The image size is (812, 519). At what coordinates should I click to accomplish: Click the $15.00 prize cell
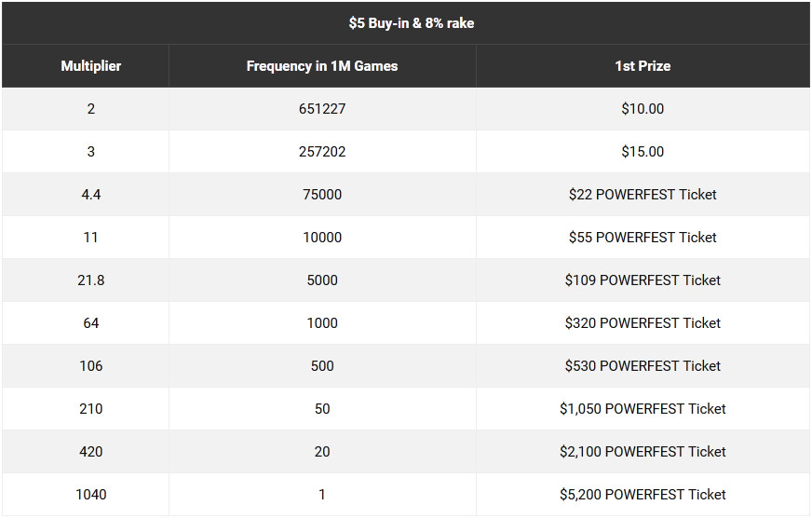tap(643, 152)
